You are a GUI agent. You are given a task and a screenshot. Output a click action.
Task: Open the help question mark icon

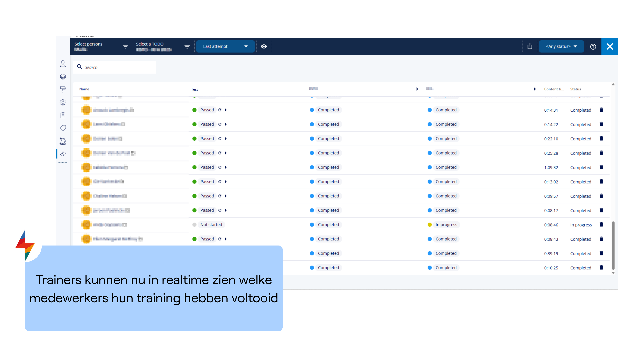tap(593, 46)
